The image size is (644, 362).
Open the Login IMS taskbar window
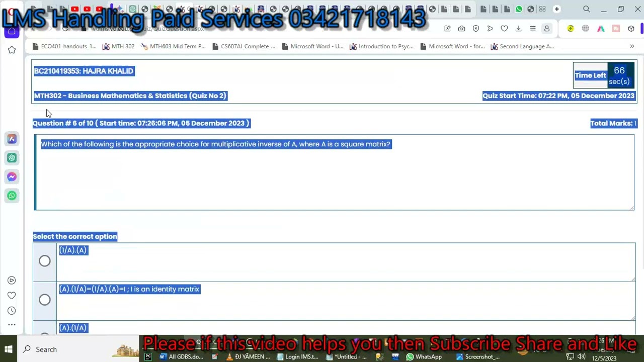(x=297, y=357)
